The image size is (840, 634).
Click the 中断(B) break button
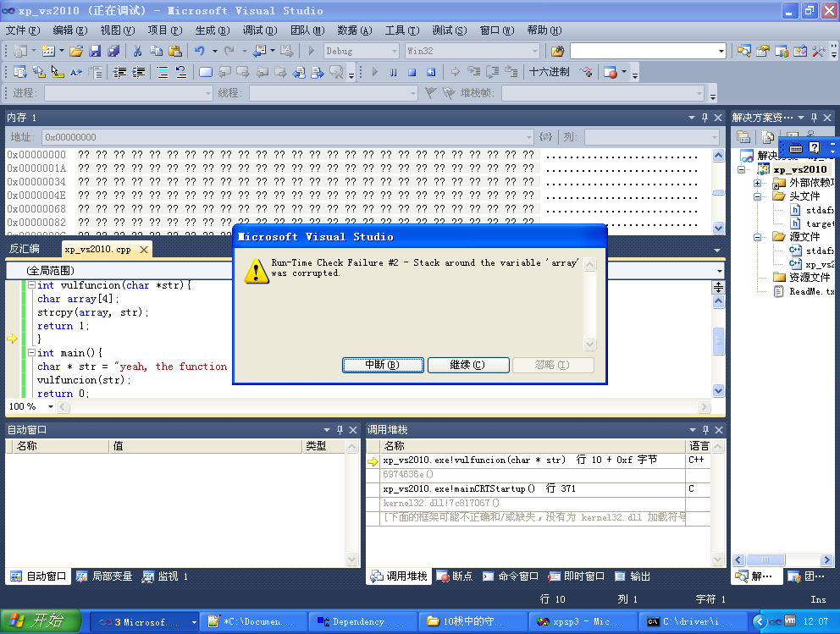coord(383,365)
